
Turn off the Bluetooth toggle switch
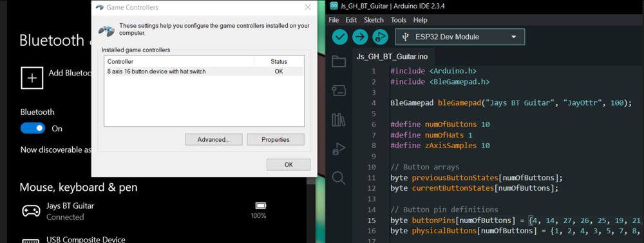[x=32, y=128]
